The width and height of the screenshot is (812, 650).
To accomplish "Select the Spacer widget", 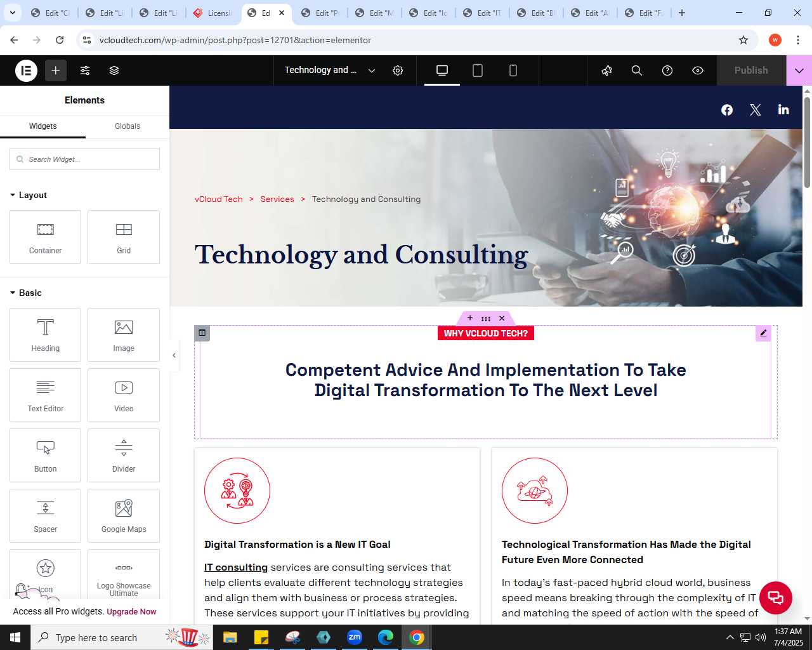I will [45, 515].
